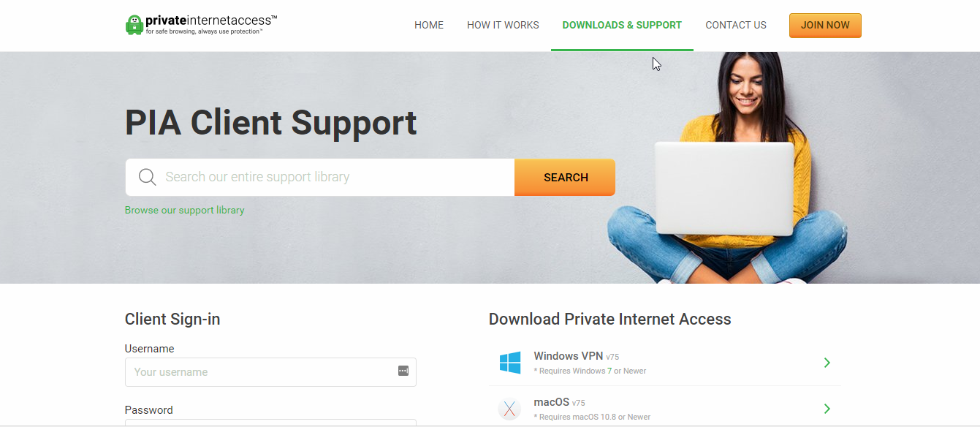980x427 pixels.
Task: Click the password manager icon in Username field
Action: pyautogui.click(x=403, y=371)
